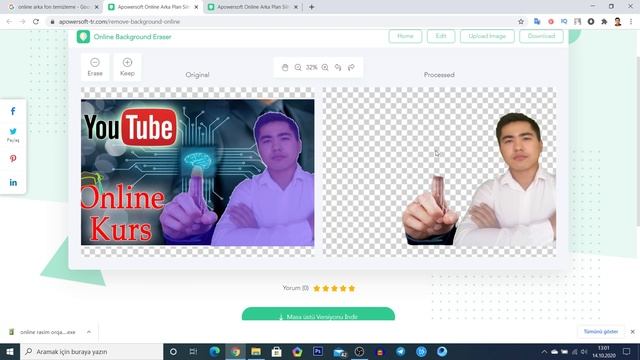The height and width of the screenshot is (360, 640).
Task: Share the page on Facebook
Action: point(13,111)
